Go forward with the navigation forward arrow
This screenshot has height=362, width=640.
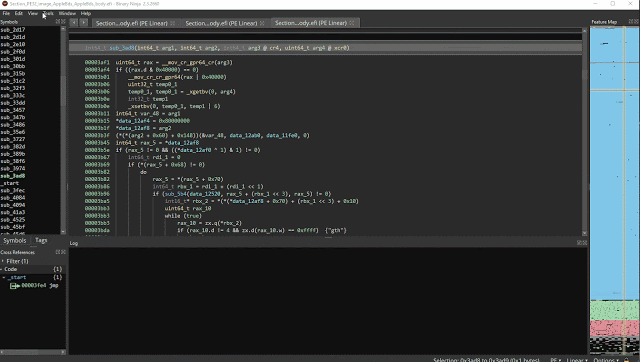(84, 23)
